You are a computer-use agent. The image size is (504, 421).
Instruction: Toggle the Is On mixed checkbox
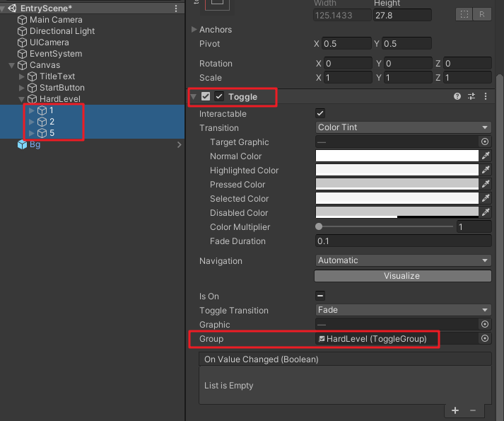click(x=320, y=296)
